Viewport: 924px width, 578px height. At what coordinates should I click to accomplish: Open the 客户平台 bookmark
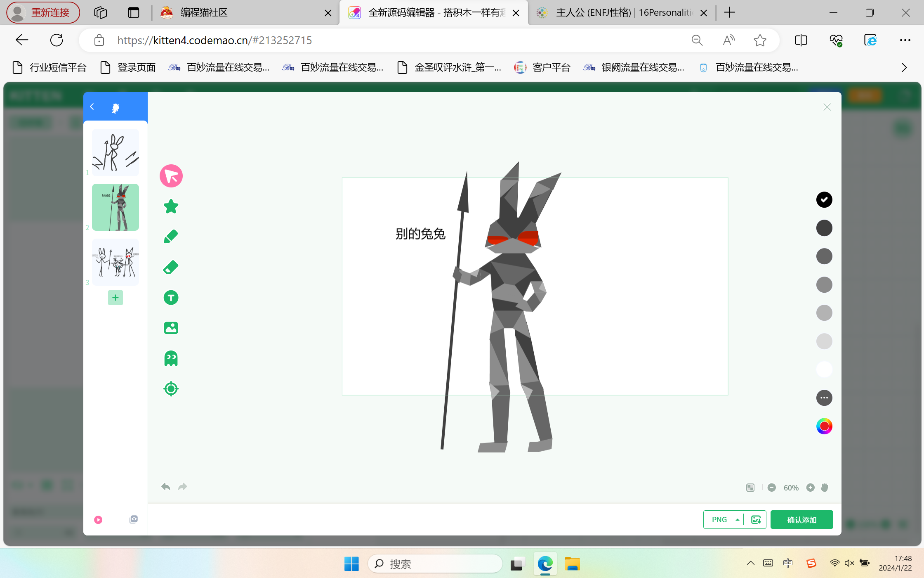(x=542, y=67)
